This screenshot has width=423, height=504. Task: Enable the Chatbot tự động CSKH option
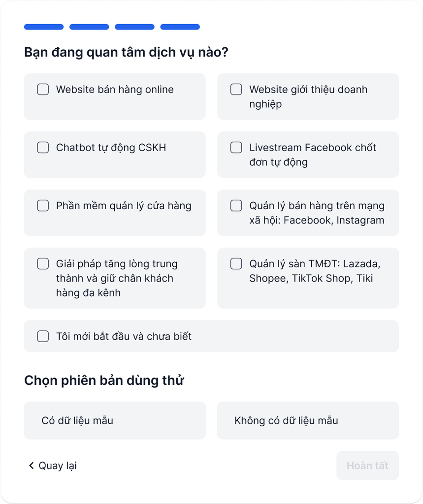[x=43, y=148]
